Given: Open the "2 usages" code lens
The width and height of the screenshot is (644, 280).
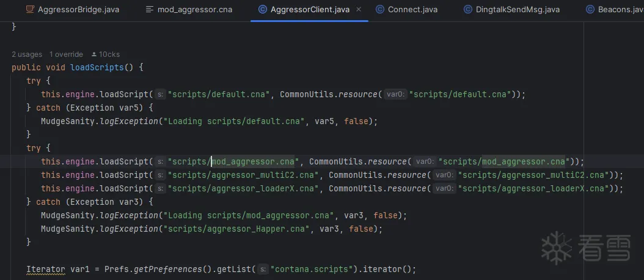Looking at the screenshot, I should pos(27,54).
